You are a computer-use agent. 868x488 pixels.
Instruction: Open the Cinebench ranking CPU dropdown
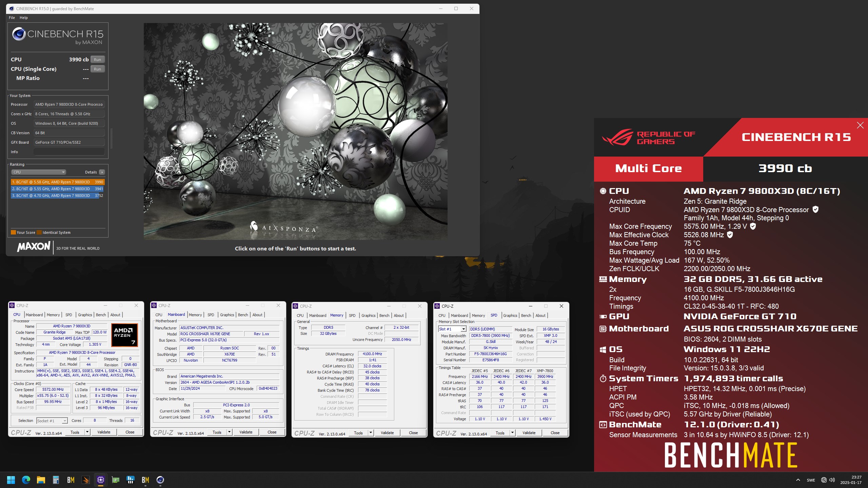38,172
